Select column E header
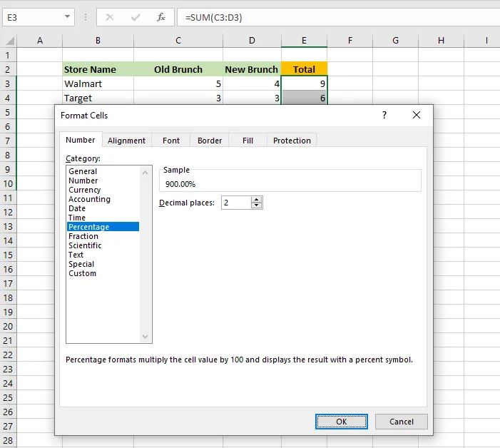This screenshot has height=448, width=500. coord(304,41)
